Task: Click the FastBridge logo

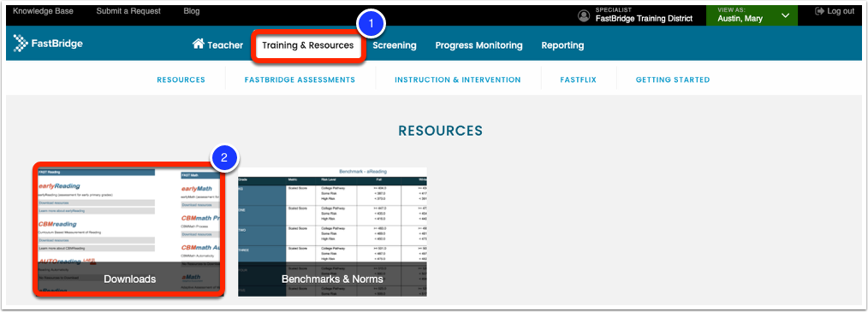Action: click(48, 43)
